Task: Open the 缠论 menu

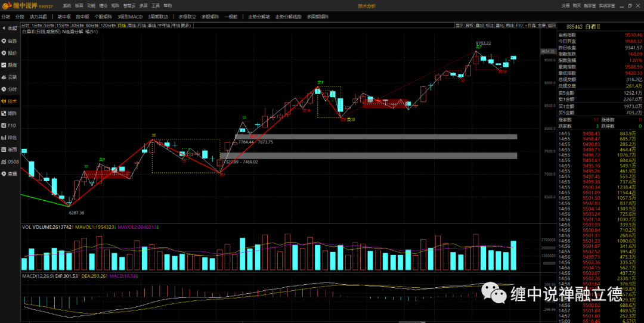Action: pyautogui.click(x=103, y=6)
